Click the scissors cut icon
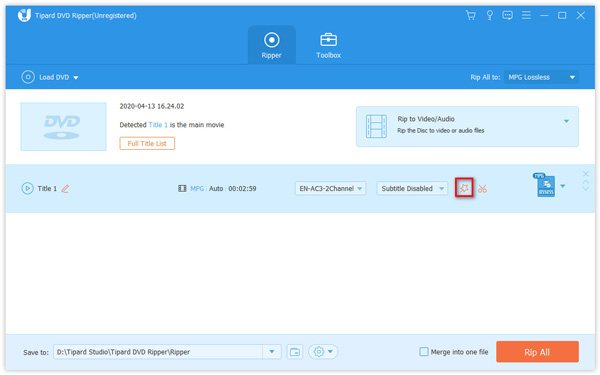This screenshot has width=600, height=375. [483, 189]
